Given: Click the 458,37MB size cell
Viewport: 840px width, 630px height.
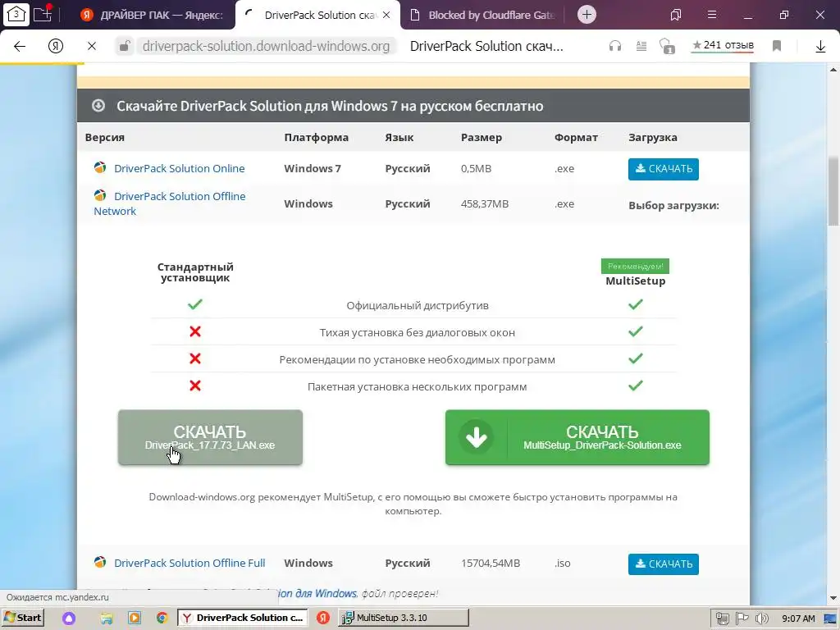Looking at the screenshot, I should [484, 203].
